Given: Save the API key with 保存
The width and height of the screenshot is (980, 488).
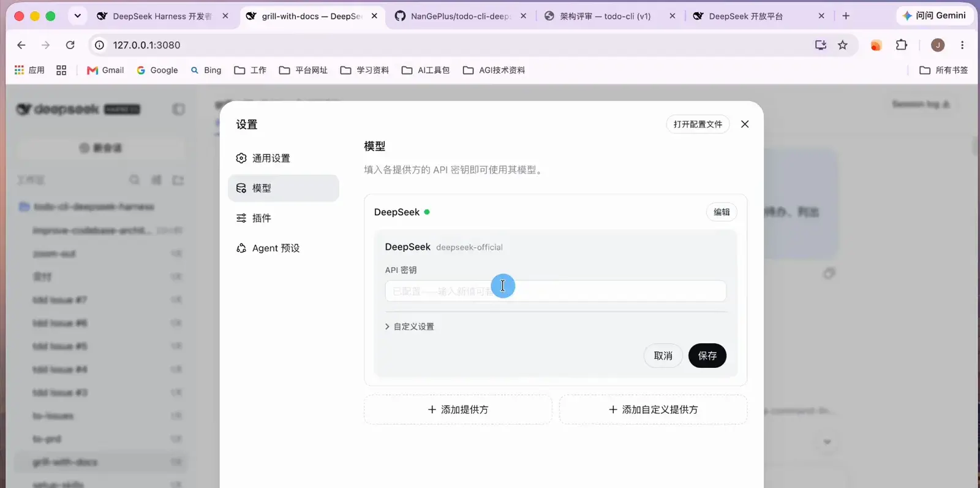Looking at the screenshot, I should pyautogui.click(x=707, y=356).
